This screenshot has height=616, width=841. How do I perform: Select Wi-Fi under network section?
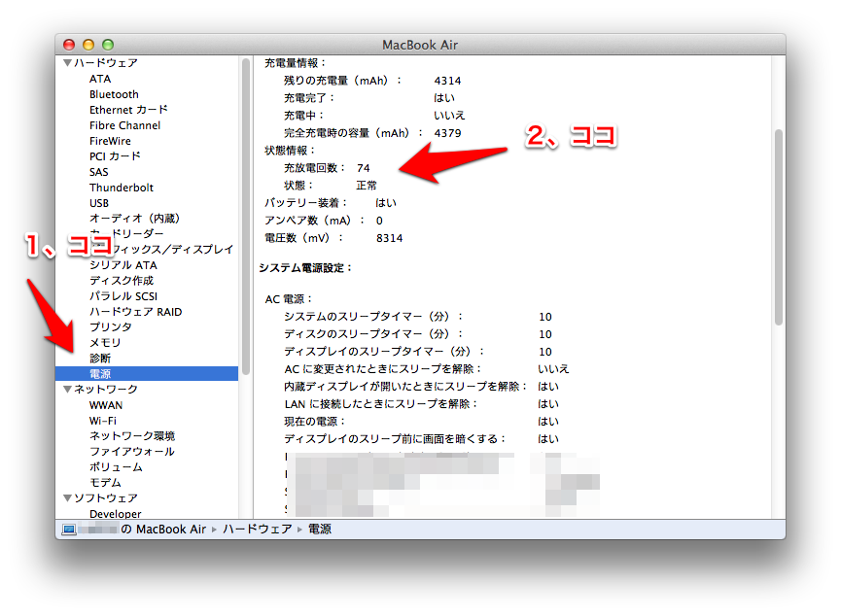[x=103, y=421]
